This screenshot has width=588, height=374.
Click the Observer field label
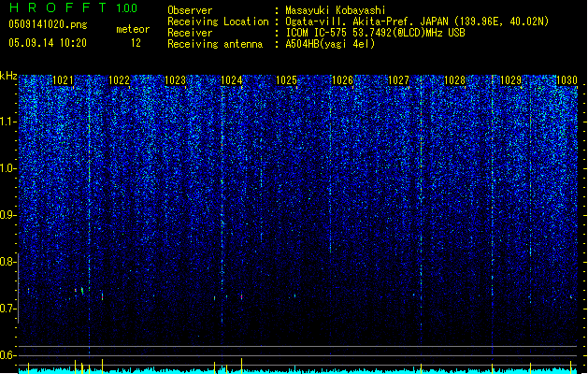pyautogui.click(x=190, y=10)
